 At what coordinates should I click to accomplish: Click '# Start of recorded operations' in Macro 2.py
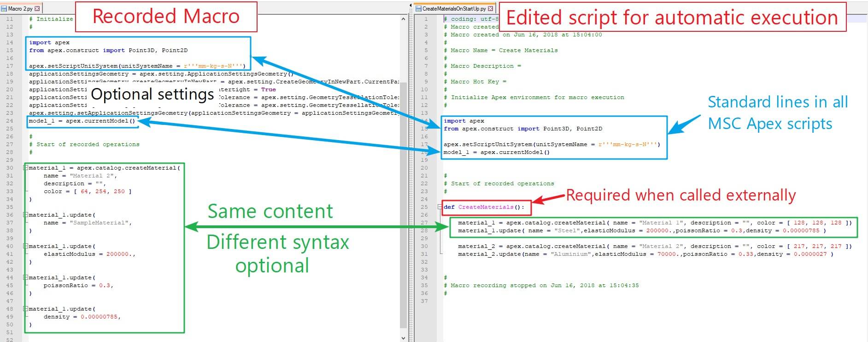(84, 144)
